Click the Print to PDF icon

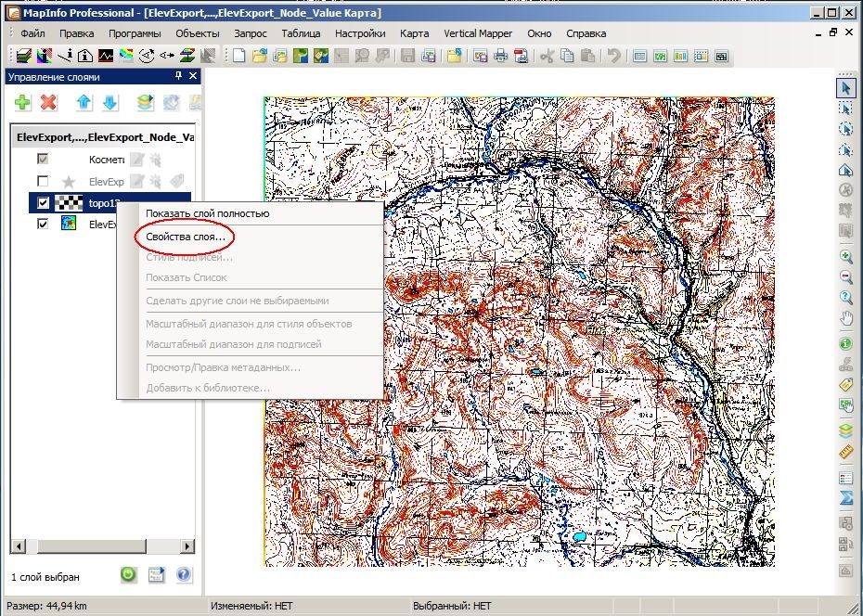[x=521, y=56]
